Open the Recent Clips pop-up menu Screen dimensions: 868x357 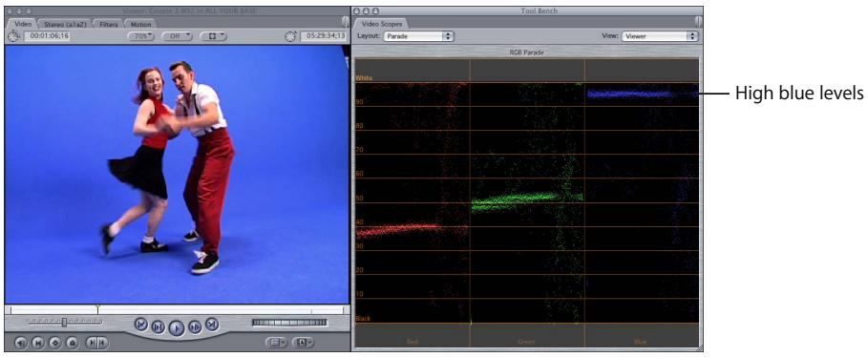[x=276, y=343]
